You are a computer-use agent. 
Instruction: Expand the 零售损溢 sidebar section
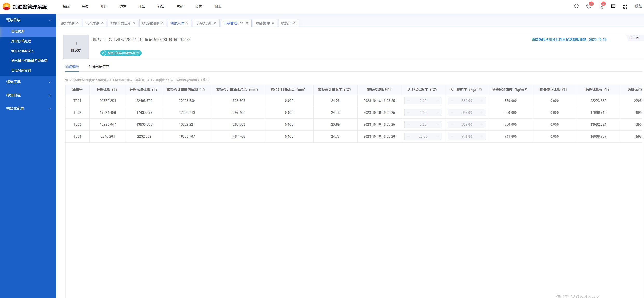pos(50,95)
